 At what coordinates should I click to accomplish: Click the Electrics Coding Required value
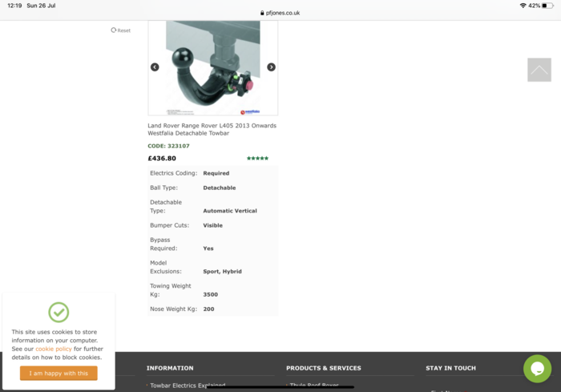coord(216,173)
